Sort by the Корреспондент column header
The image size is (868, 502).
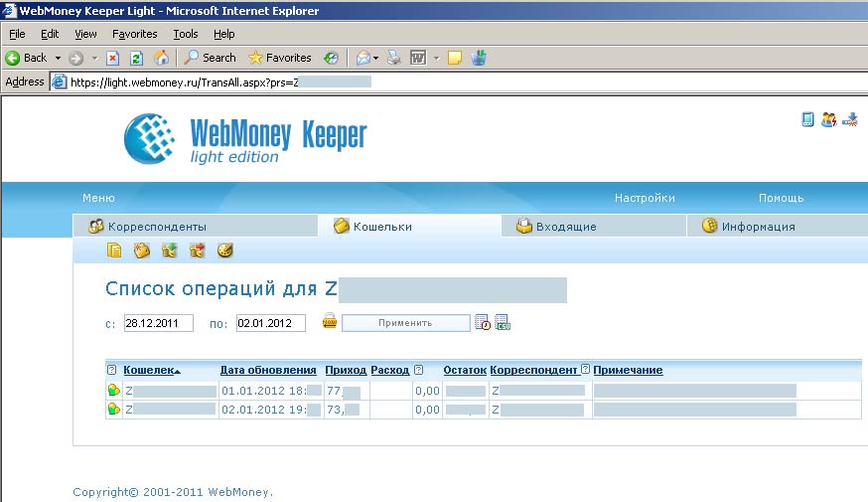point(533,370)
